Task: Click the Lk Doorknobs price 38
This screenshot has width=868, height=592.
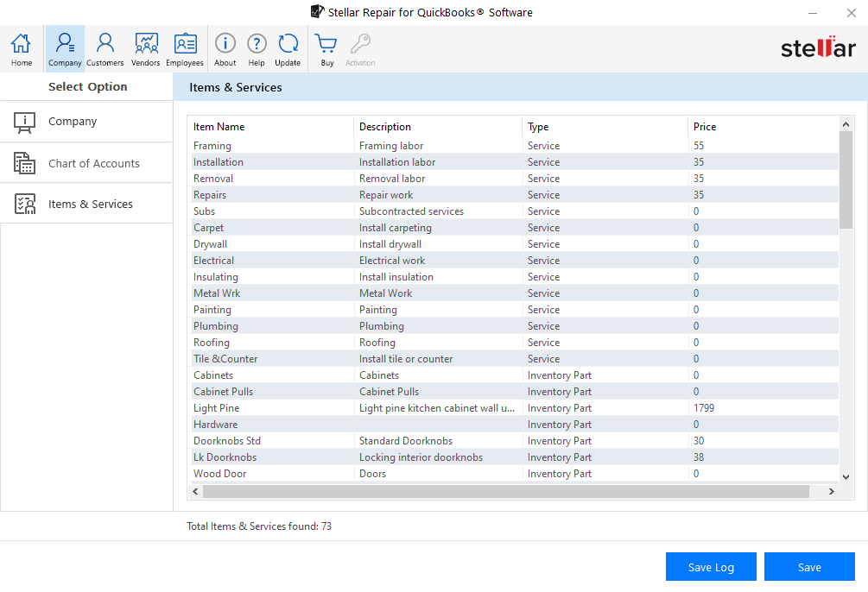Action: pos(699,457)
